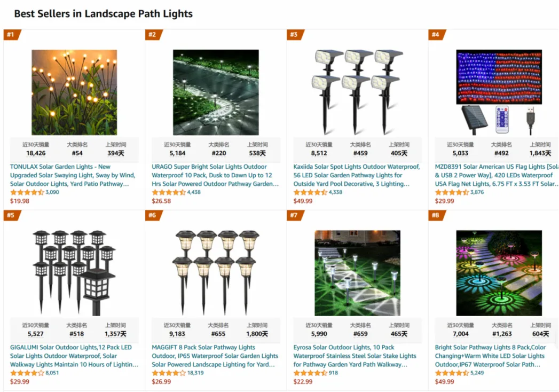Open the GIGALUMI Solar Outdoor Lights title link
The height and width of the screenshot is (392, 559).
click(x=74, y=356)
